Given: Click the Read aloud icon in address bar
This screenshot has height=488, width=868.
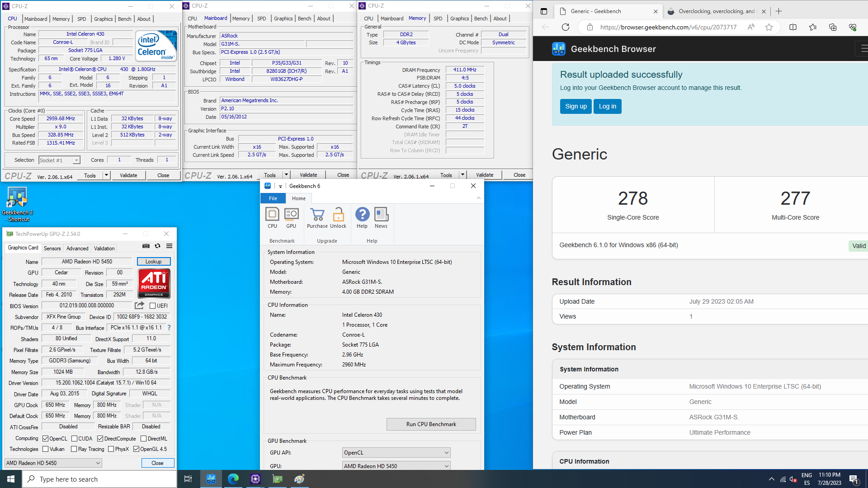Looking at the screenshot, I should coord(751,27).
